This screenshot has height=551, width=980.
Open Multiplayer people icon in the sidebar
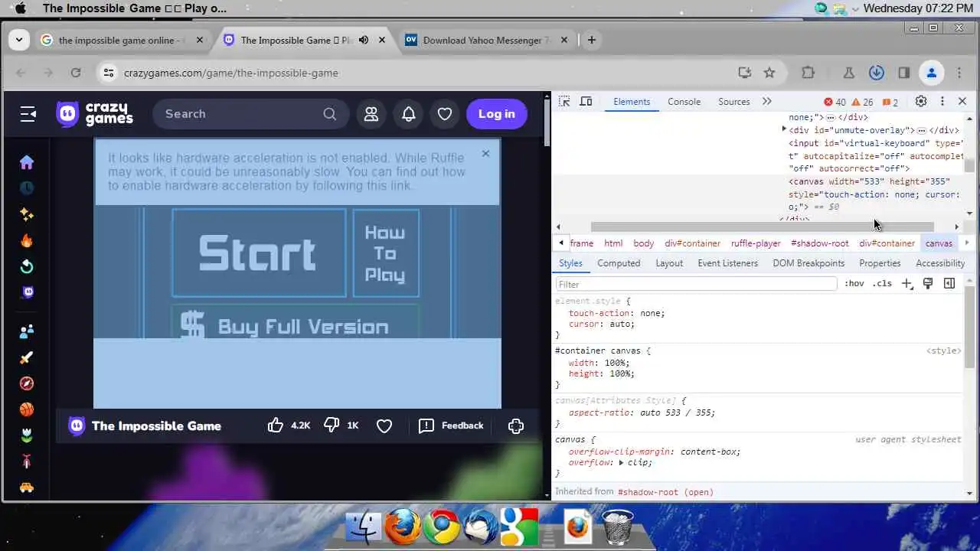[x=27, y=331]
